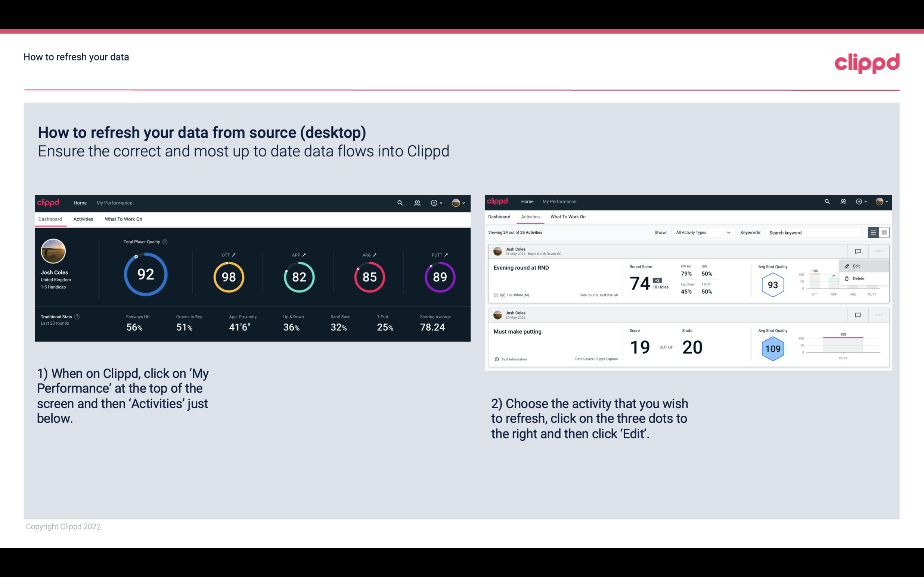This screenshot has height=577, width=924.
Task: Toggle the What To Work On tab
Action: (123, 219)
